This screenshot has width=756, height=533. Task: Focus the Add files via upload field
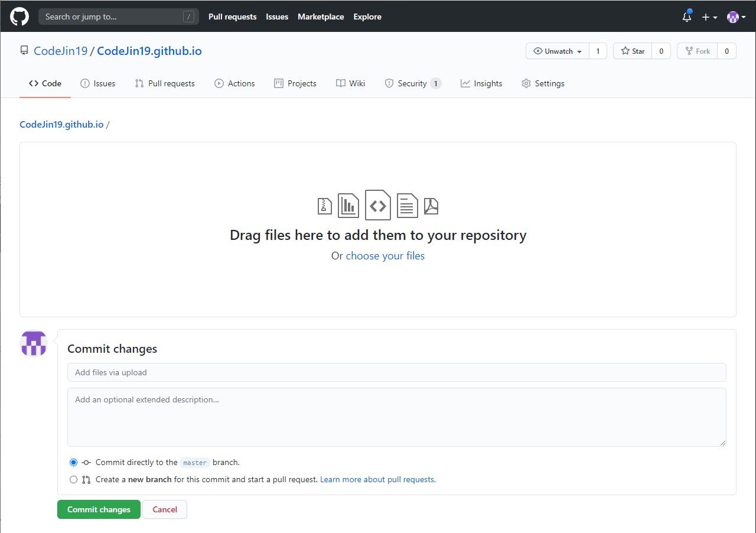coord(397,372)
